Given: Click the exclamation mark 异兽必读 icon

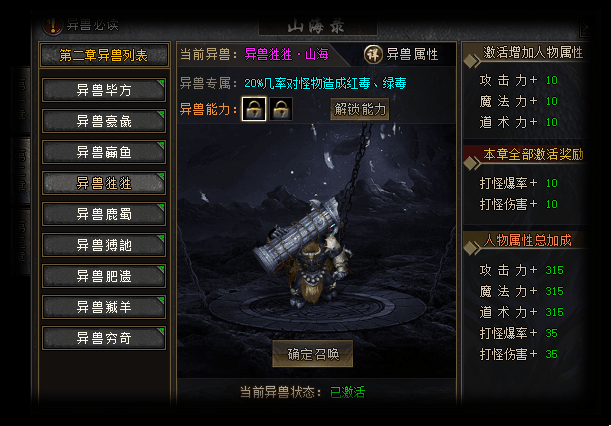Looking at the screenshot, I should point(53,26).
